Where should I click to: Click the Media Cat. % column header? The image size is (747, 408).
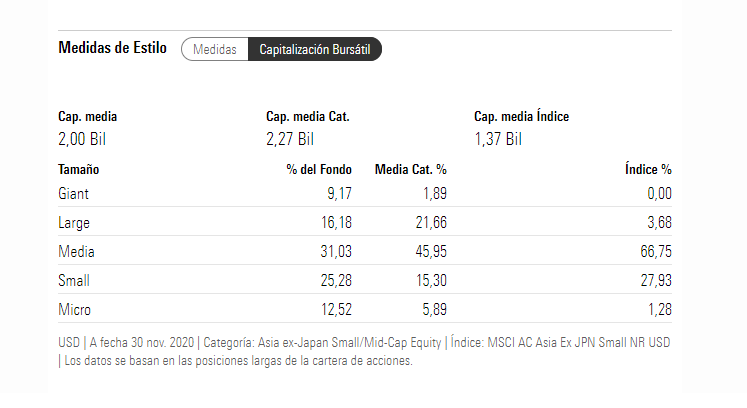(x=410, y=170)
